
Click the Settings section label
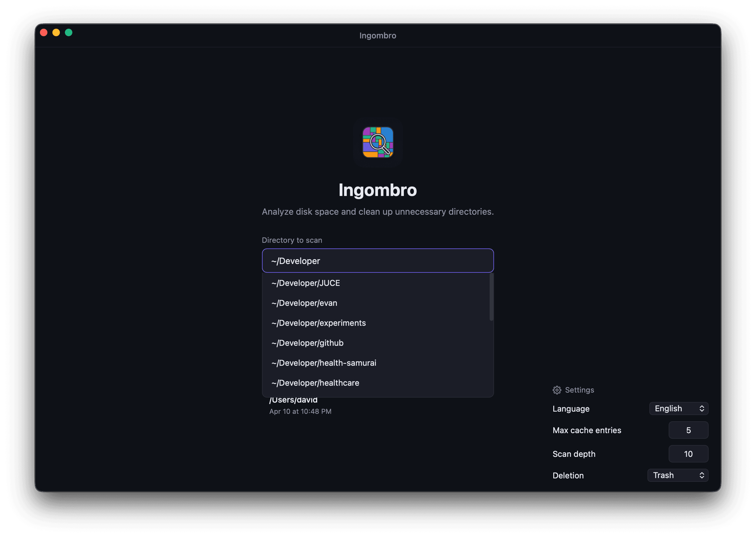[x=579, y=390]
